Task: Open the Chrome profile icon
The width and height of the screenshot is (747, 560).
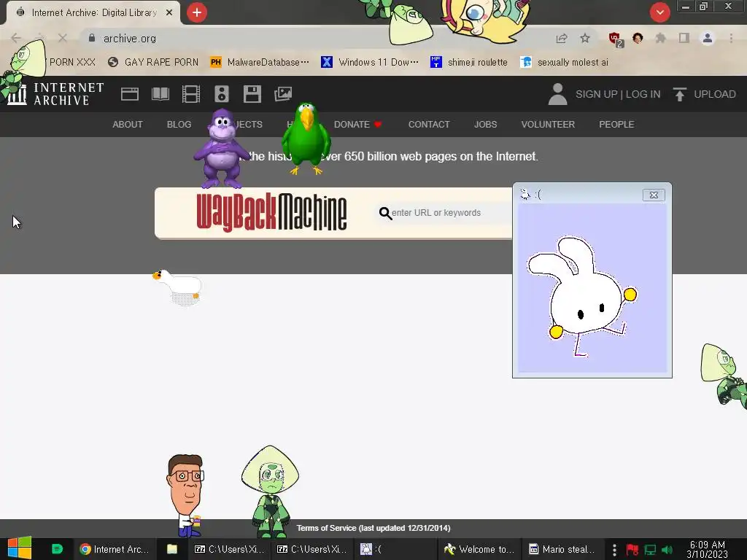Action: coord(708,38)
